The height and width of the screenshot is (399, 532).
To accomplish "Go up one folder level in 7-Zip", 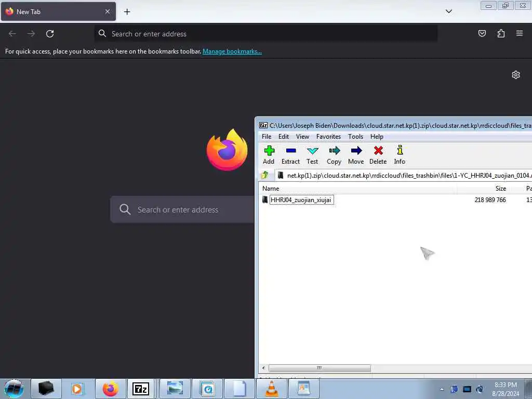I will pyautogui.click(x=265, y=175).
